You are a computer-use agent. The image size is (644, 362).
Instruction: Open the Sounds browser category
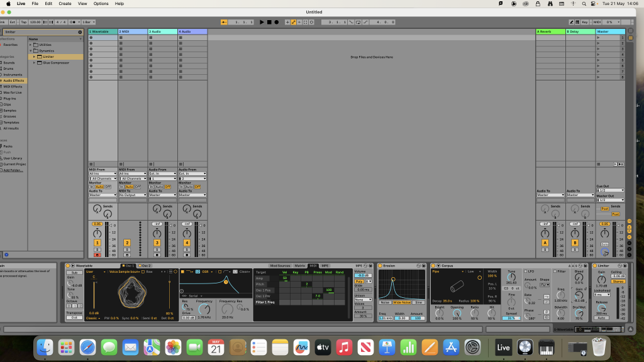tap(9, 63)
